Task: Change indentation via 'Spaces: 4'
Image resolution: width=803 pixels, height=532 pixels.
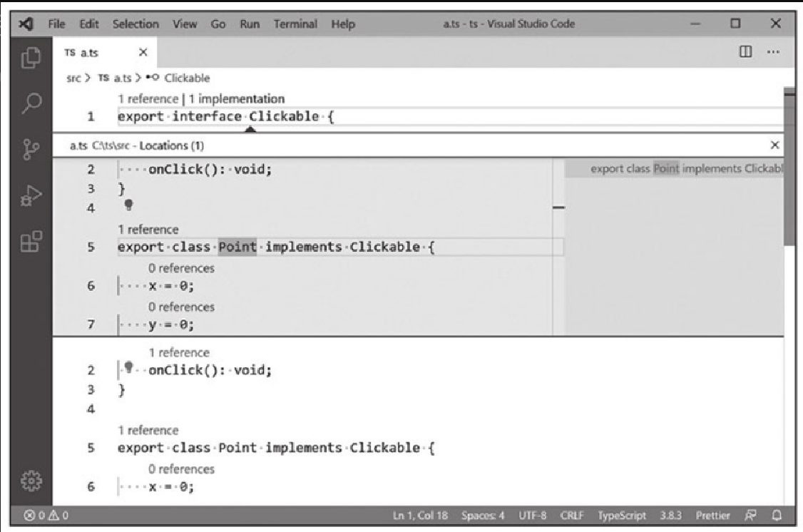Action: [482, 515]
